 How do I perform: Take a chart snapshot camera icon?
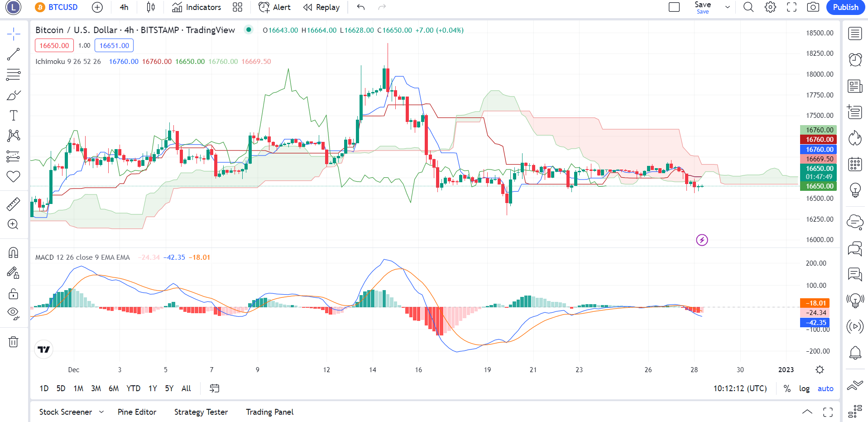(813, 7)
